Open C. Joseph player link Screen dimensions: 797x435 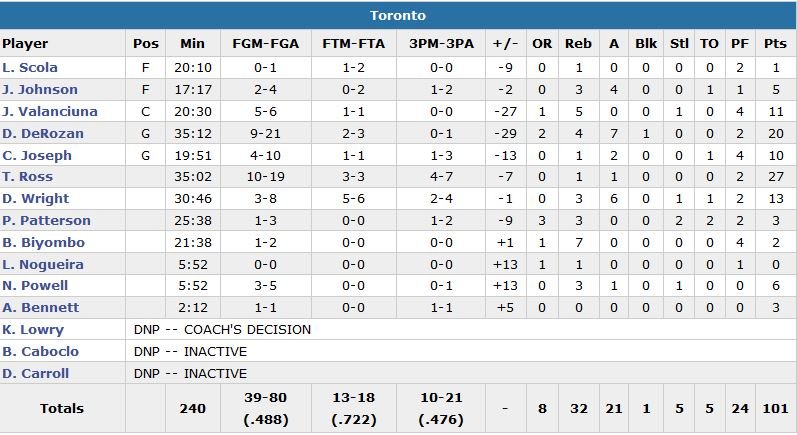click(37, 156)
